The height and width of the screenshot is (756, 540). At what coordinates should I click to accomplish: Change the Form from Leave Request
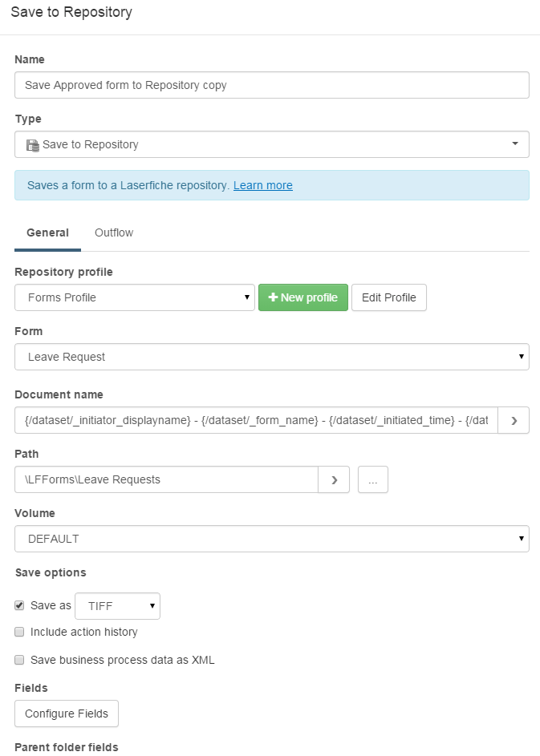(521, 357)
